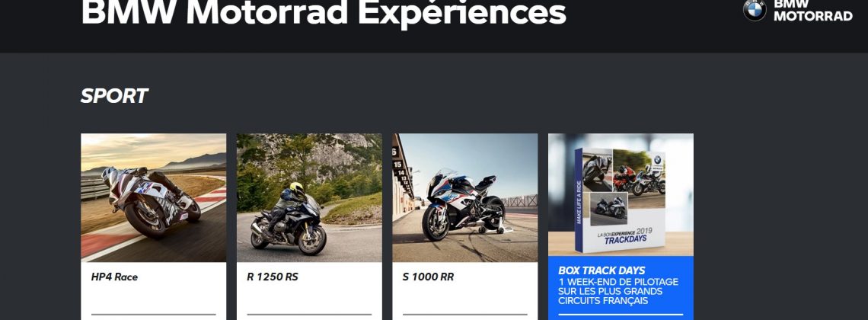Click the BMW Motorrad brand text
This screenshot has height=320, width=868.
(812, 10)
